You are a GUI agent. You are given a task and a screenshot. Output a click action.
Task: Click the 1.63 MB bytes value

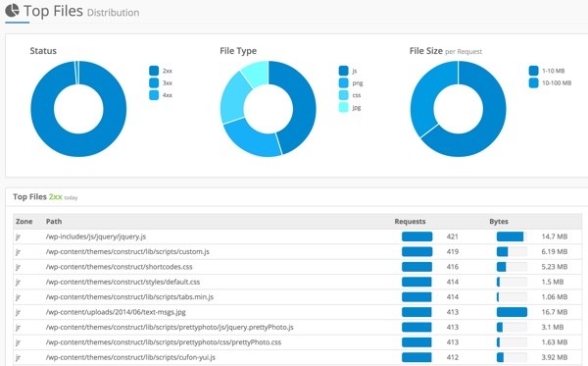(x=555, y=342)
